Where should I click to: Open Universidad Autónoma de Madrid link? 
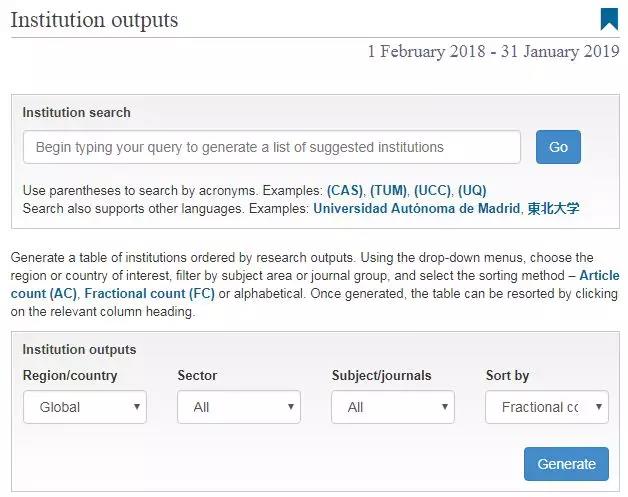click(417, 208)
